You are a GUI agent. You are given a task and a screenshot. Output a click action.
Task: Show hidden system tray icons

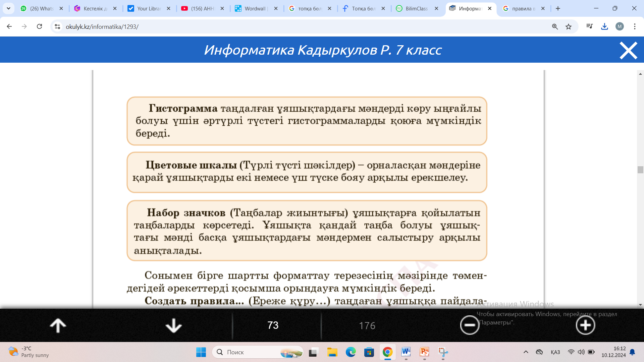[526, 352]
